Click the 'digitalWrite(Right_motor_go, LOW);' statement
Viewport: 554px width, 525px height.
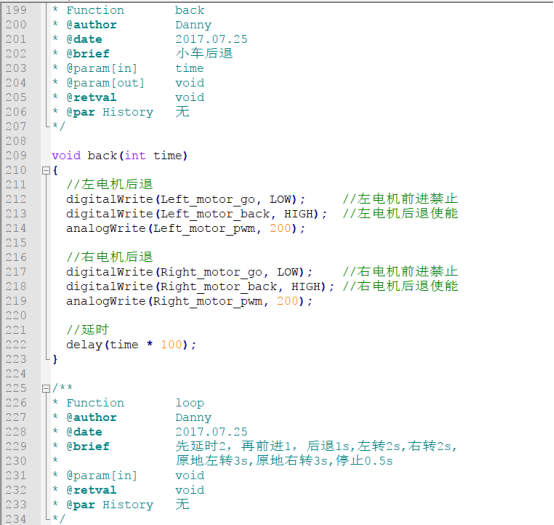pyautogui.click(x=189, y=272)
